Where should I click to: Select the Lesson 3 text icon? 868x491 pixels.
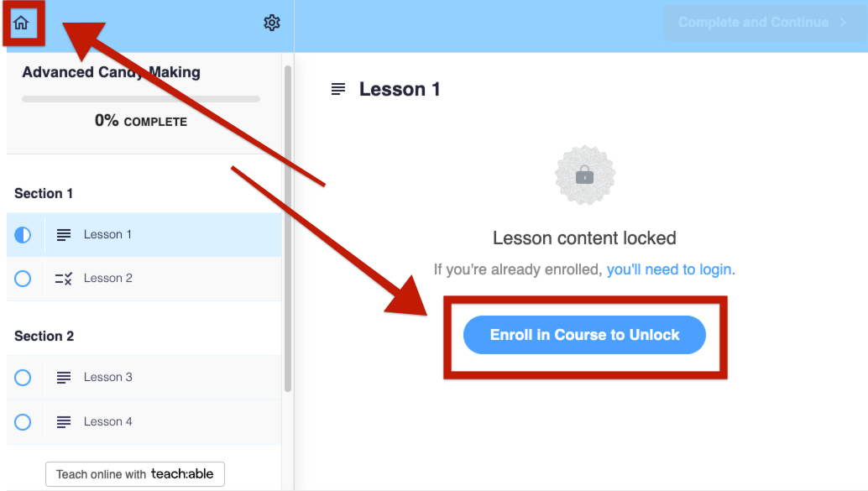point(64,378)
